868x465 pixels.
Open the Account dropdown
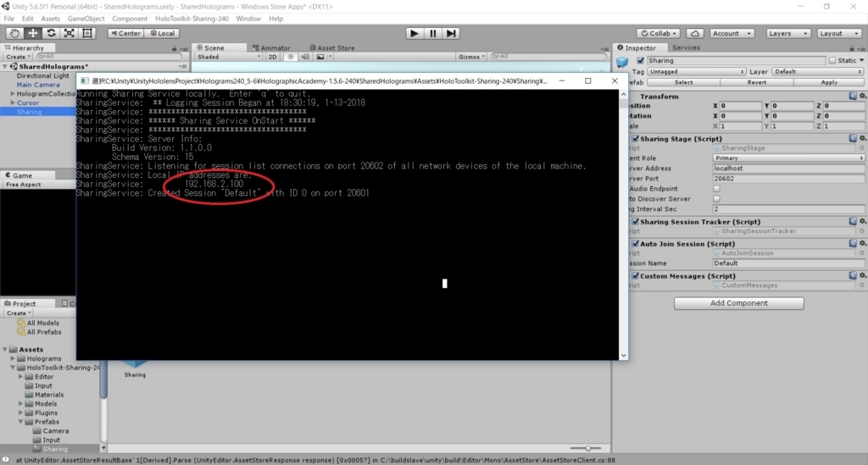(x=732, y=33)
